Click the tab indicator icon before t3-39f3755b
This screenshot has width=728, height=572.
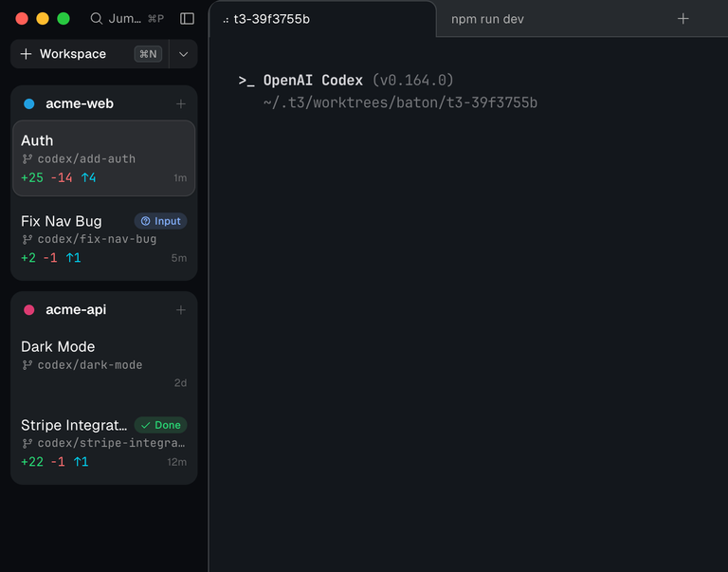coord(226,20)
